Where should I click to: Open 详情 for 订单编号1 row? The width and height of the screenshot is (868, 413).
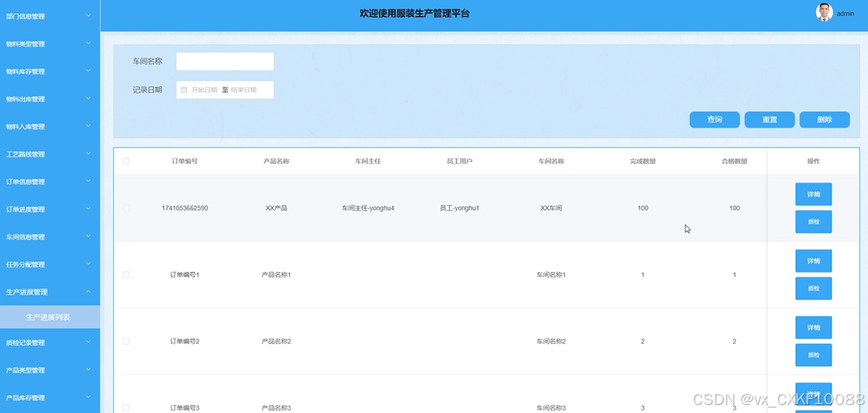coord(813,261)
